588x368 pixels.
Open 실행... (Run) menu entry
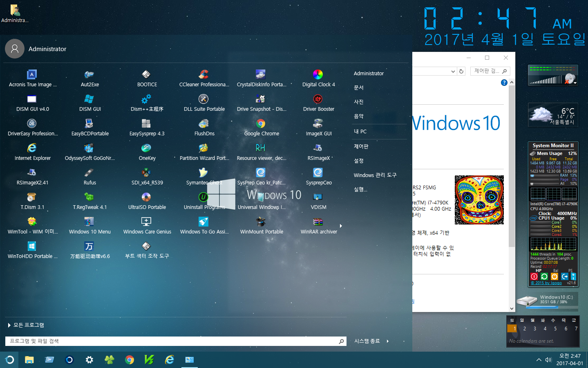click(x=360, y=189)
